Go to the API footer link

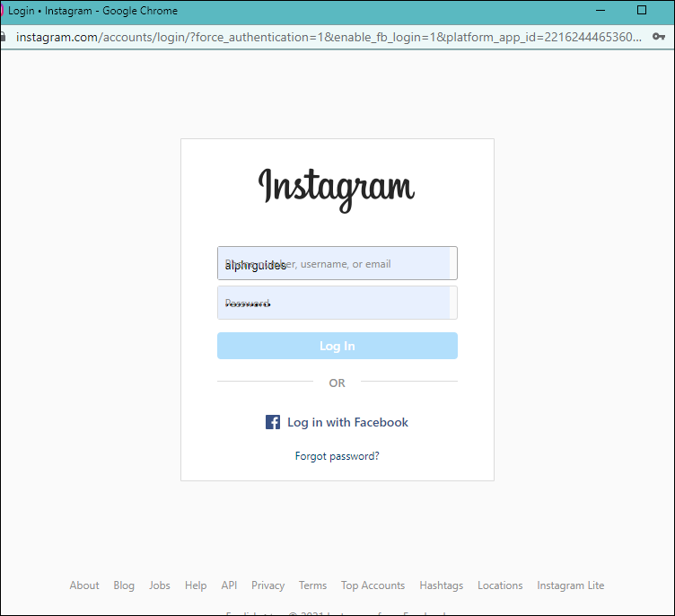click(x=229, y=585)
